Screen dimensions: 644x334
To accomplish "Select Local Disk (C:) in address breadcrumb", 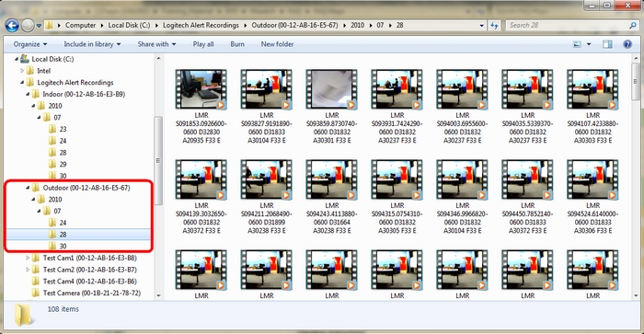I will 129,26.
